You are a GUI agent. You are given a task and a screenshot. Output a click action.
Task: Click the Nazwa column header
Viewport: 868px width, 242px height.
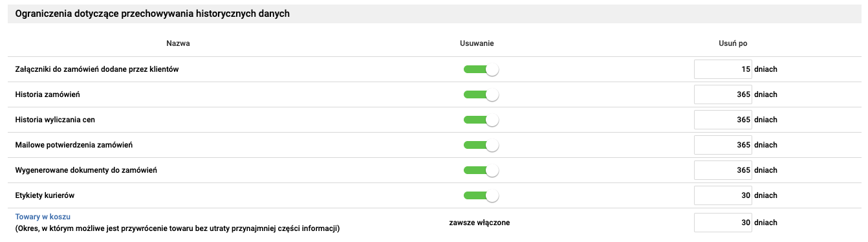(178, 43)
